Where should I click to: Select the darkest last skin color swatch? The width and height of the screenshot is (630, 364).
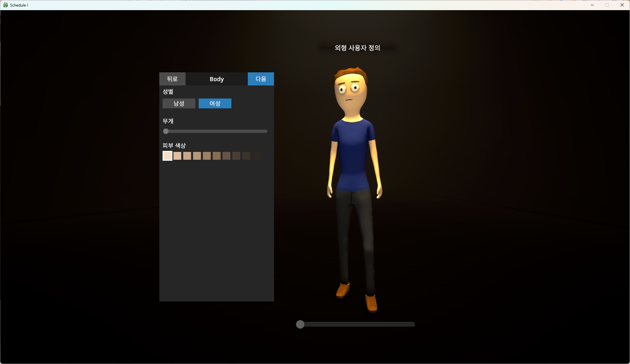pyautogui.click(x=256, y=156)
